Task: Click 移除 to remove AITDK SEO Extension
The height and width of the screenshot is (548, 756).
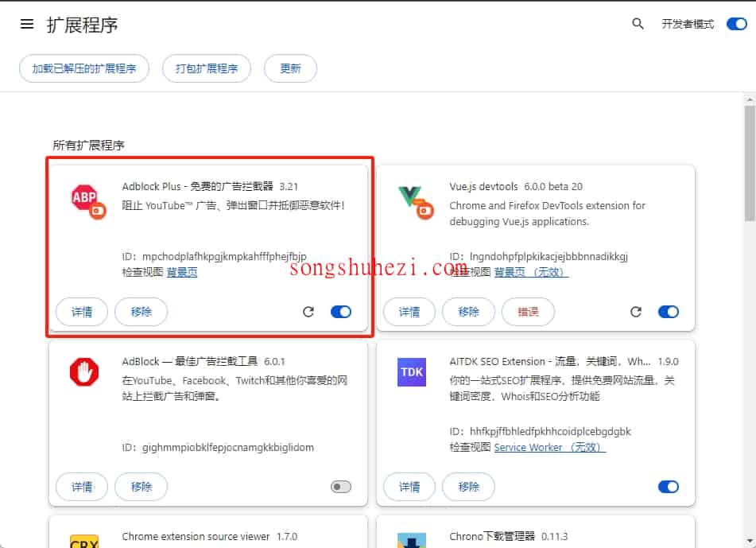Action: [x=468, y=487]
